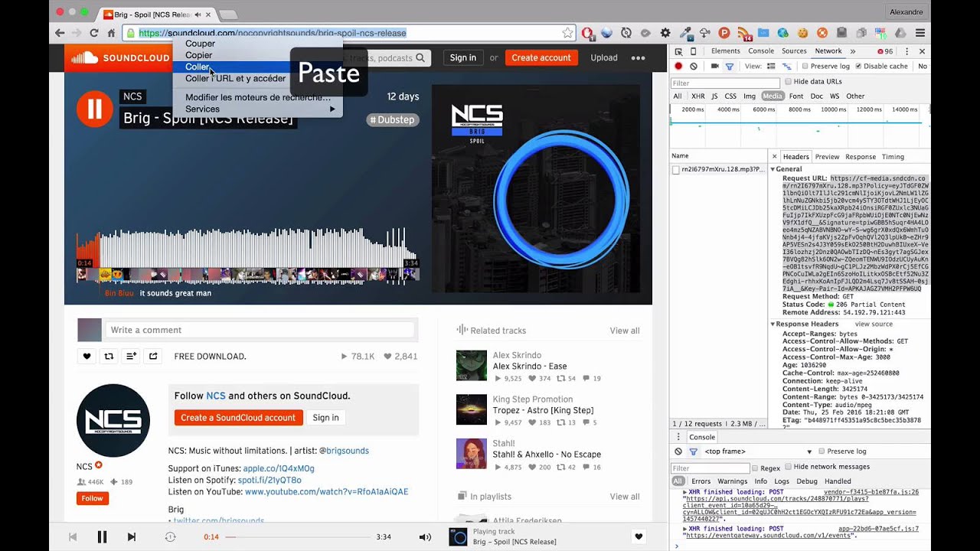Skip to previous track in bottom player

pos(73,537)
